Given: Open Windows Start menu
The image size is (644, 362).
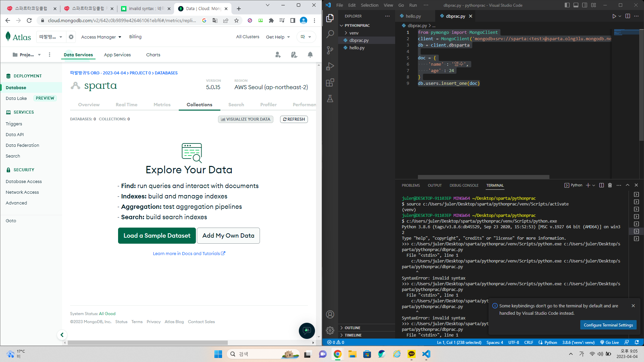Looking at the screenshot, I should pyautogui.click(x=218, y=354).
